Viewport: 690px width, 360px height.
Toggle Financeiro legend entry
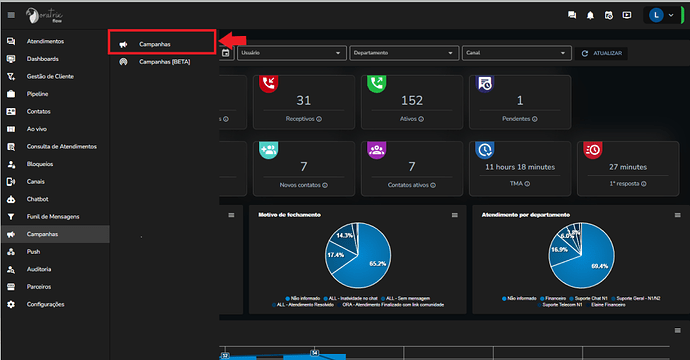pyautogui.click(x=553, y=298)
